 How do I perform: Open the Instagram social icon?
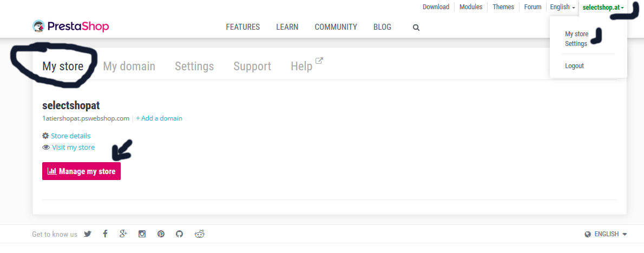coord(142,234)
